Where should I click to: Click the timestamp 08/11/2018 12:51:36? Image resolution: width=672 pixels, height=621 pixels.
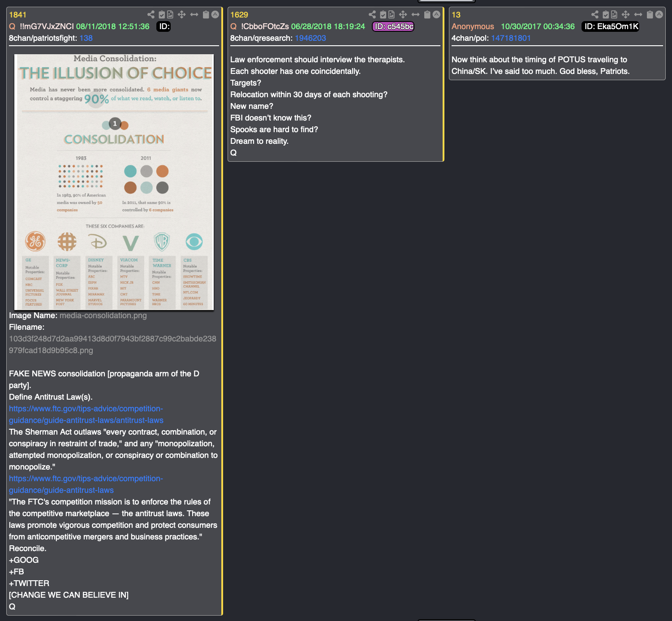tap(112, 26)
